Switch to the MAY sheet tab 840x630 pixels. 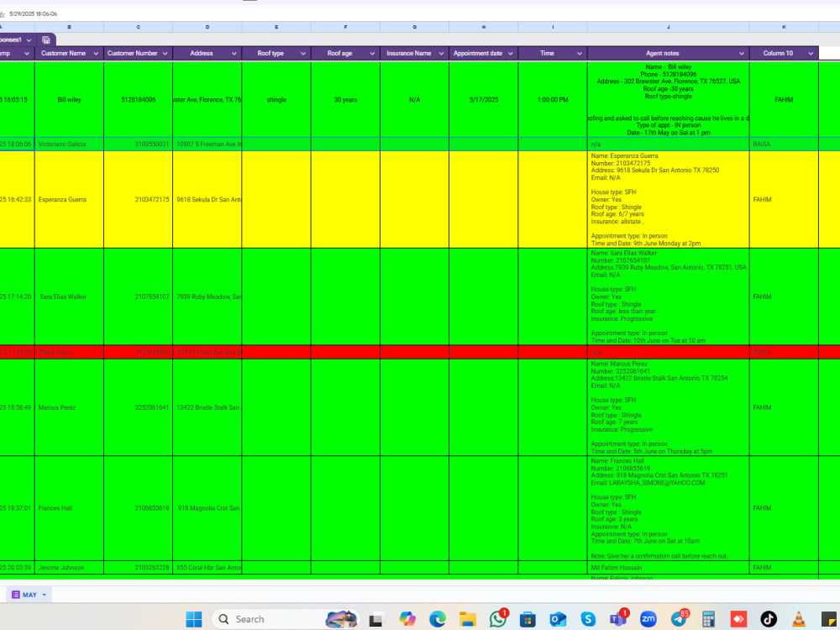pyautogui.click(x=29, y=595)
